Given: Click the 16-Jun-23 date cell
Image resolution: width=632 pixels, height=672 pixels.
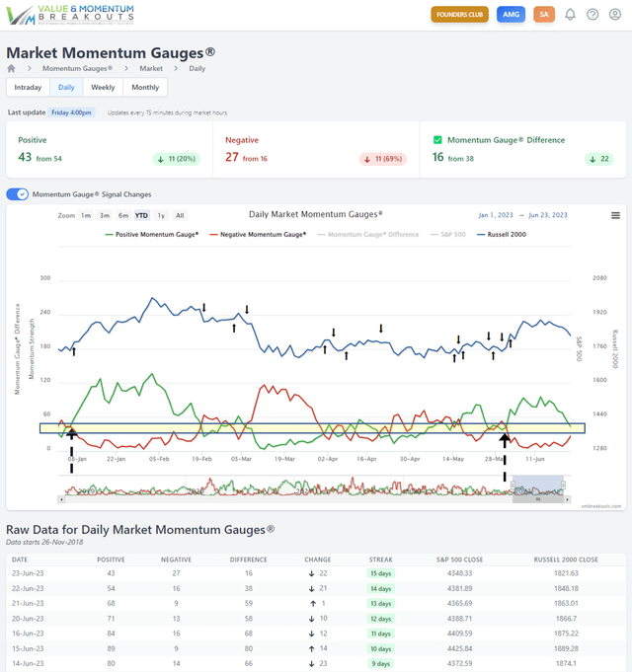Looking at the screenshot, I should coord(28,634).
